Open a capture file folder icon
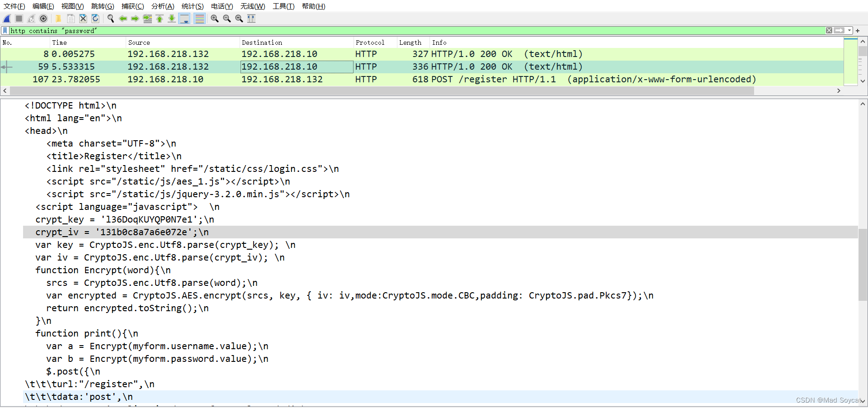This screenshot has width=868, height=408. click(x=58, y=19)
